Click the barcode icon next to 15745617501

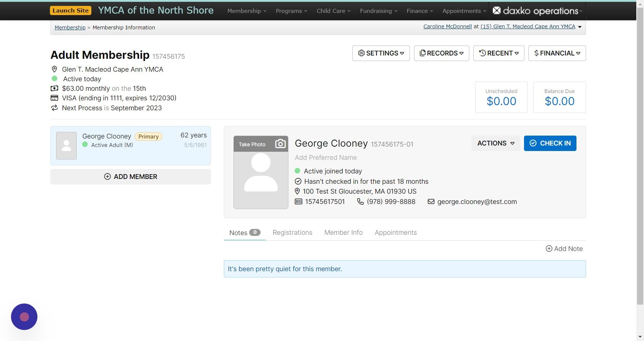click(x=299, y=201)
